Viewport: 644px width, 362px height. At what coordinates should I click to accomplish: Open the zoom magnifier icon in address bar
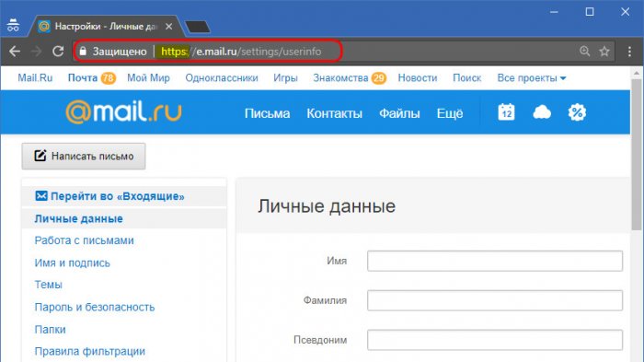tap(584, 51)
